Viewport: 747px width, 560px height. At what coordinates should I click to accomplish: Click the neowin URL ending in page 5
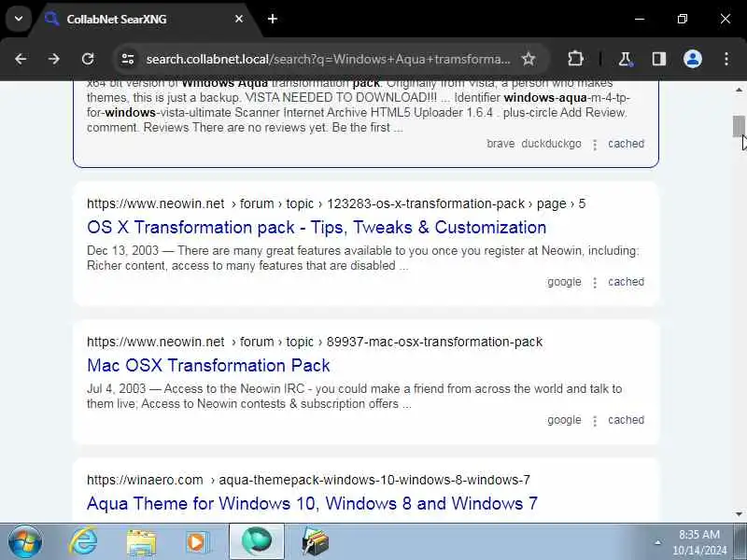tap(336, 203)
